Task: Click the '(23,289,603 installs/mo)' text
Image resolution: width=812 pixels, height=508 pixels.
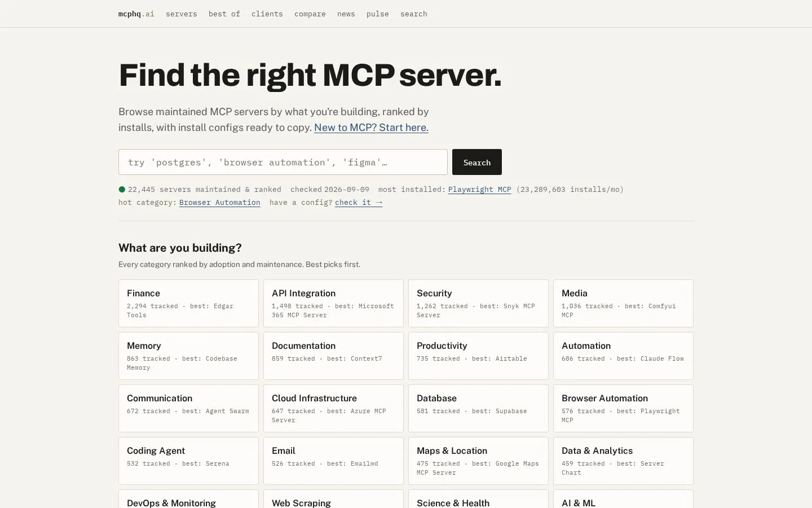Action: (x=570, y=190)
